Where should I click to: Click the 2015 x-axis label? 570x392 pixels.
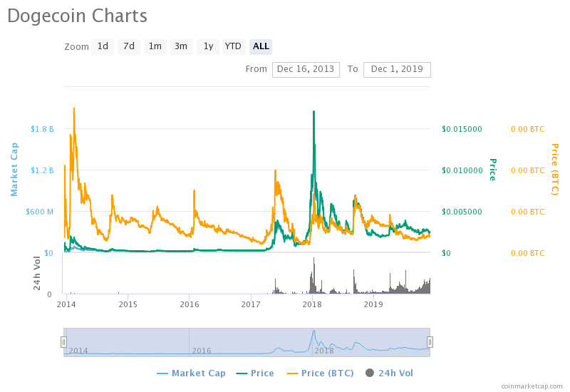tap(128, 304)
